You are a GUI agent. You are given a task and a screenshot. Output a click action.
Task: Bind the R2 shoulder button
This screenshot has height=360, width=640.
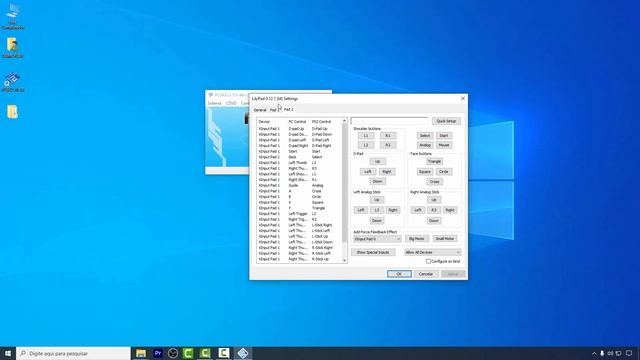388,145
